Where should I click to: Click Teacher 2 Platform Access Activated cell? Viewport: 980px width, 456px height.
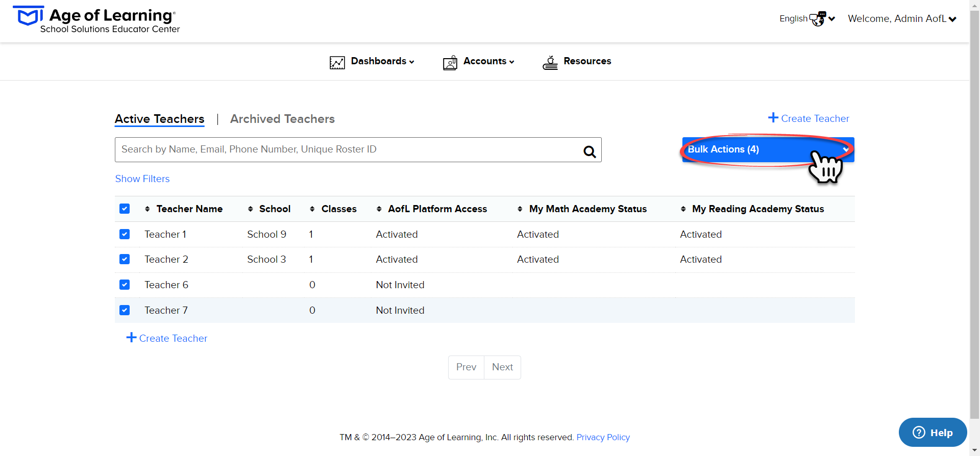pos(397,259)
